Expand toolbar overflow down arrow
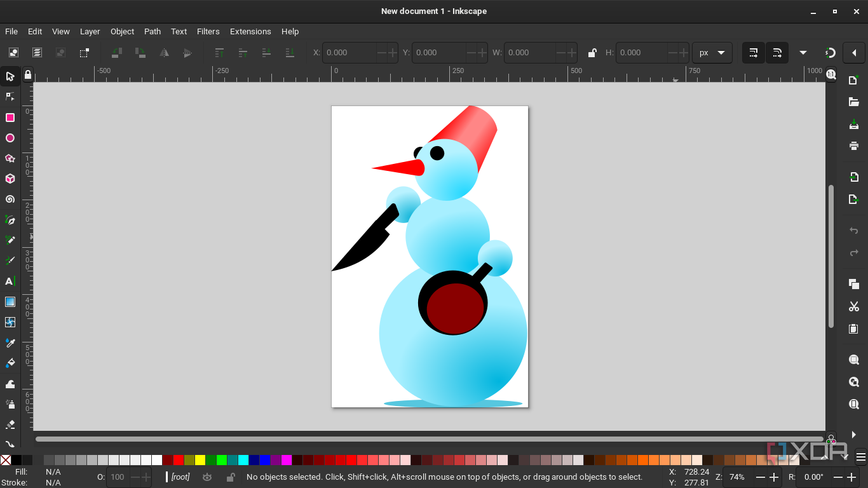The width and height of the screenshot is (868, 488). coord(803,53)
